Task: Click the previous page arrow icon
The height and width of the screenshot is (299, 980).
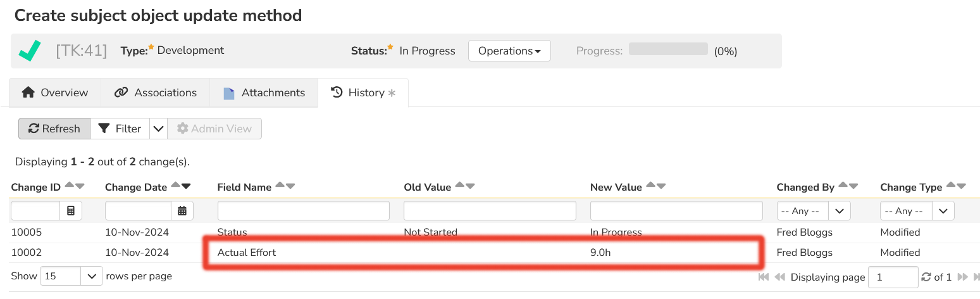Action: pyautogui.click(x=779, y=277)
